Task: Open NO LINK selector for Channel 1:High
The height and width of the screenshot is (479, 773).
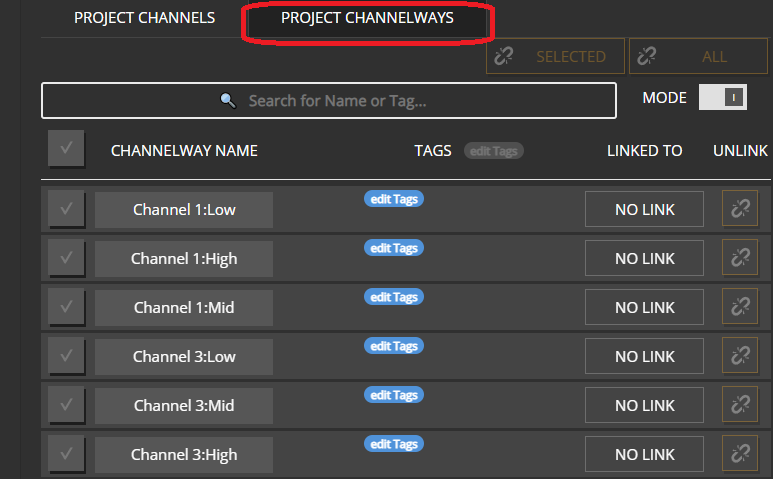Action: click(x=644, y=259)
